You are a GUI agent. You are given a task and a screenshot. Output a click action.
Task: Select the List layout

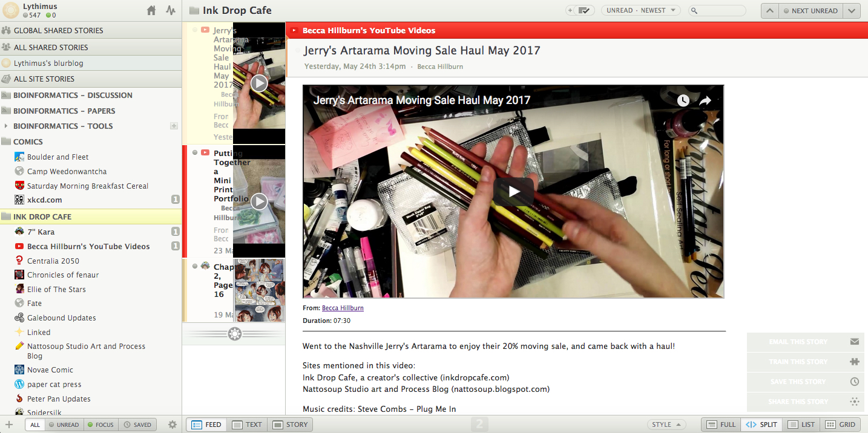point(801,425)
